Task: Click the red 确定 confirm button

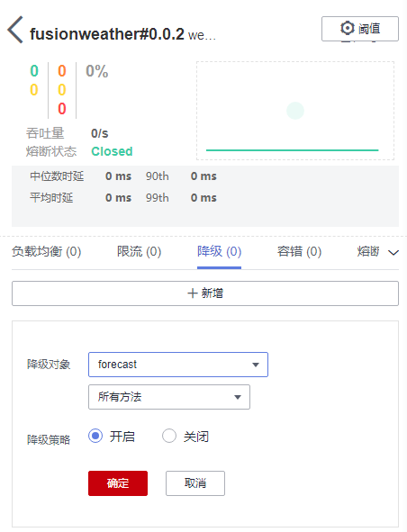Action: coord(118,483)
